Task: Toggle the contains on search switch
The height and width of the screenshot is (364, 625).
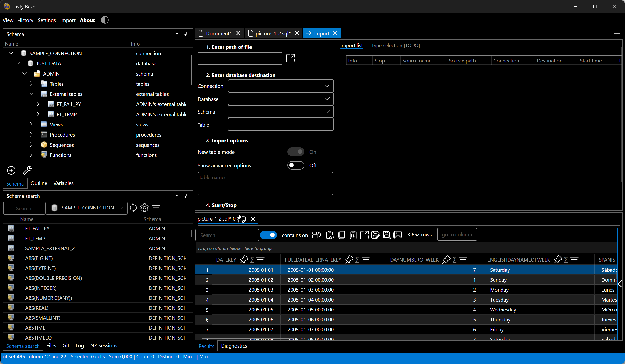Action: (268, 235)
